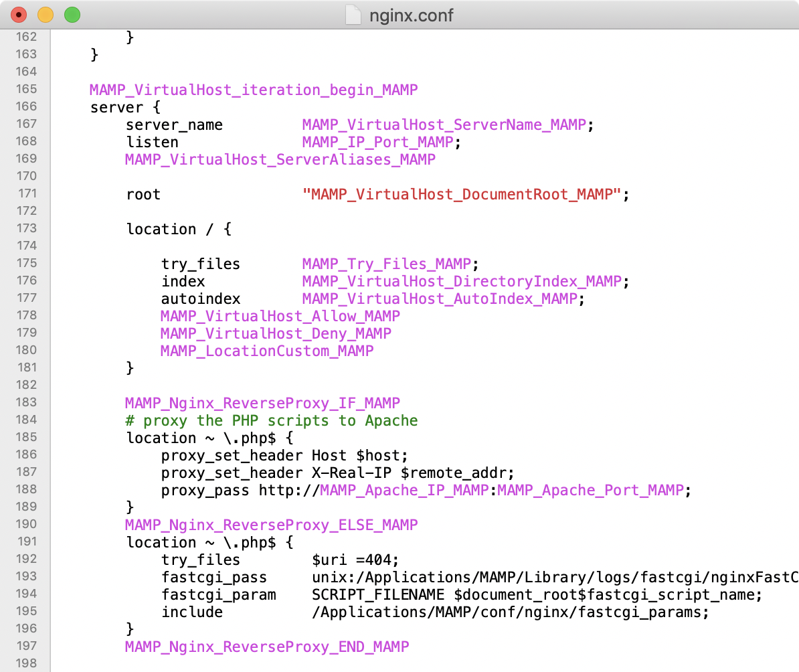This screenshot has height=672, width=799.
Task: Click '$uri =404;' on line 192
Action: (355, 560)
